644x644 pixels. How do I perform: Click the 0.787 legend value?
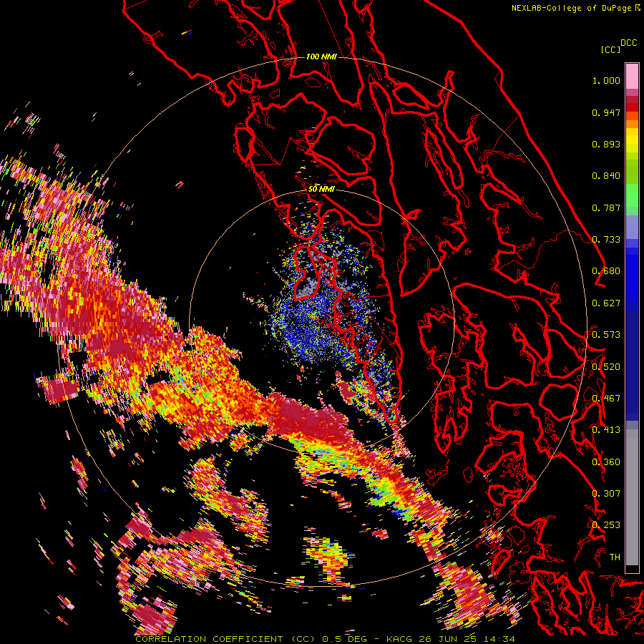click(x=606, y=208)
